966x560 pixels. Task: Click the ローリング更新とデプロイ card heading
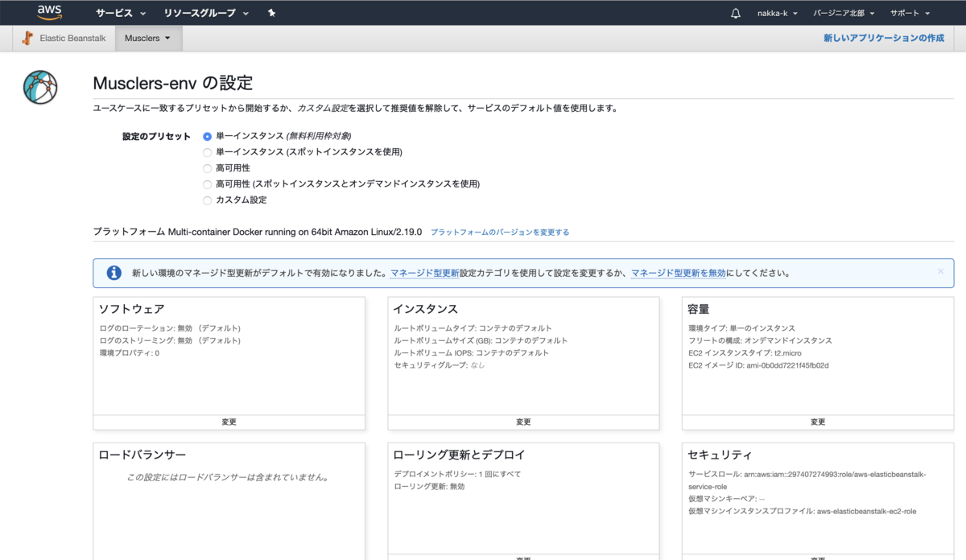[459, 455]
